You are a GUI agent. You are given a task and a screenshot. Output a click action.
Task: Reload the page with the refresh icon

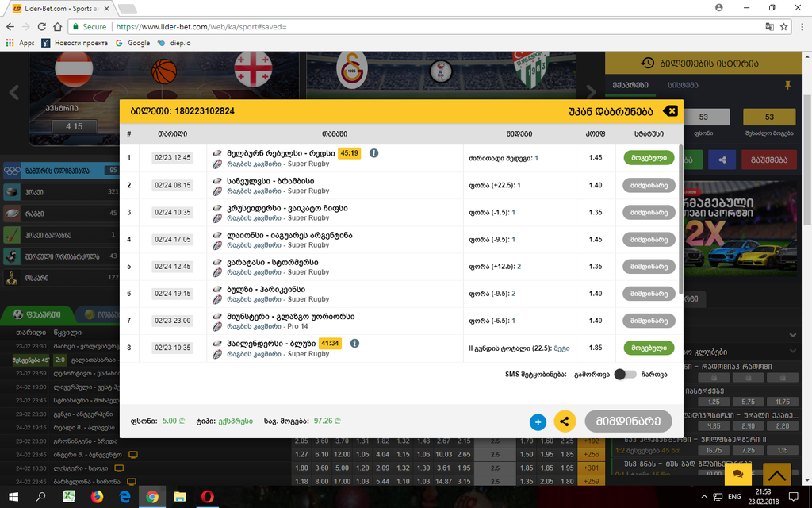42,26
